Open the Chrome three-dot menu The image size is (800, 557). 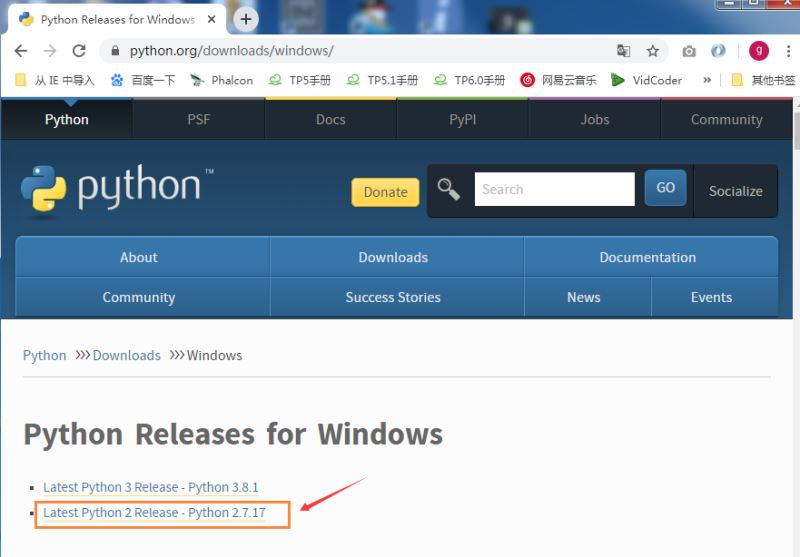pos(788,50)
